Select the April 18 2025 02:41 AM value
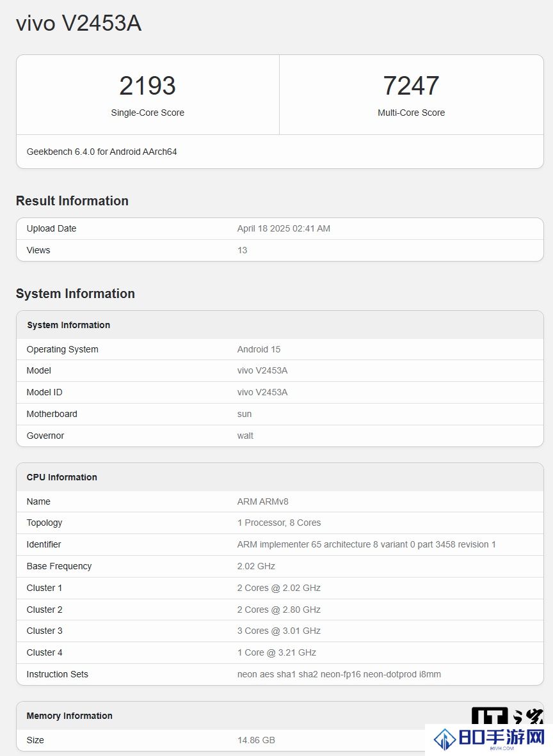This screenshot has height=756, width=553. click(284, 228)
